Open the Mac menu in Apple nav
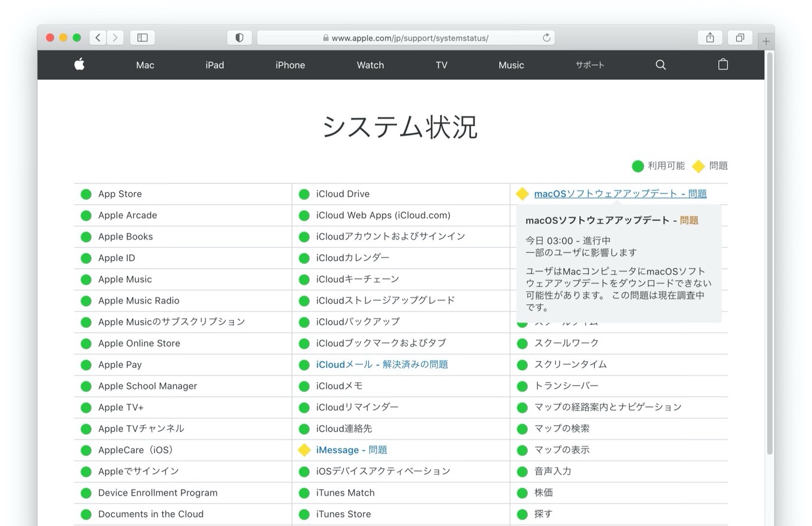This screenshot has width=812, height=526. [x=145, y=65]
